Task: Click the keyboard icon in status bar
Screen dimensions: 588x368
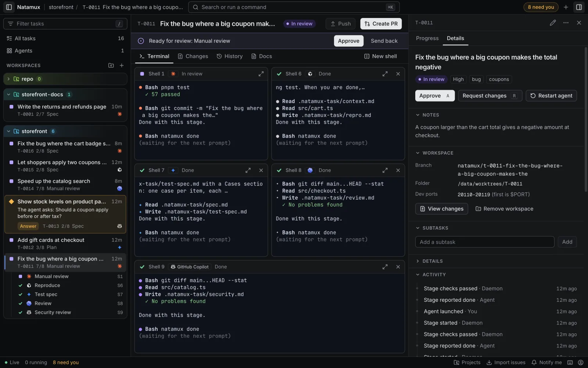Action: click(570, 362)
